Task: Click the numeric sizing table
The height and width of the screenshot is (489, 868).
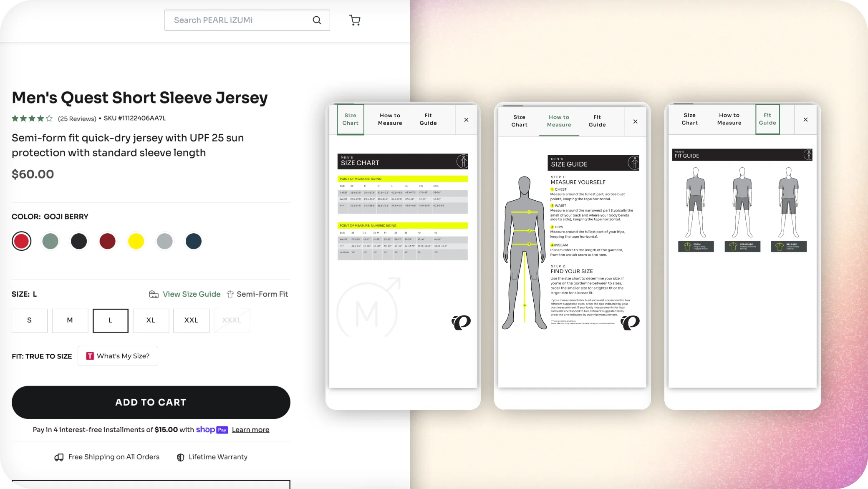Action: [x=403, y=242]
